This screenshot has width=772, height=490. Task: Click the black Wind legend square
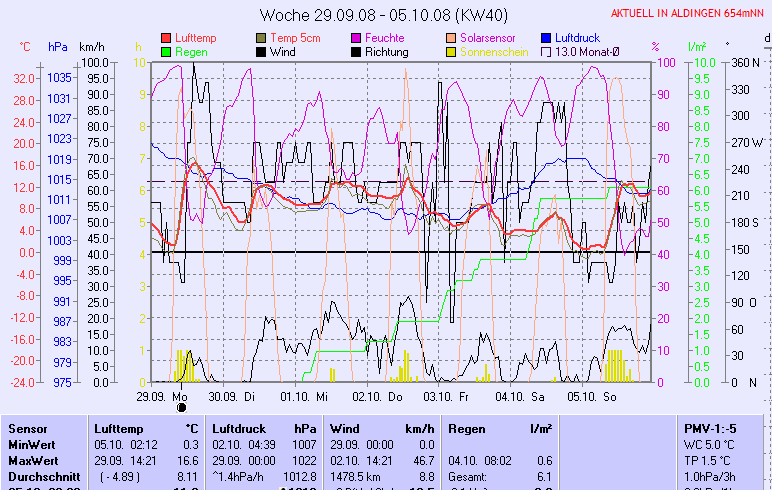tap(262, 52)
